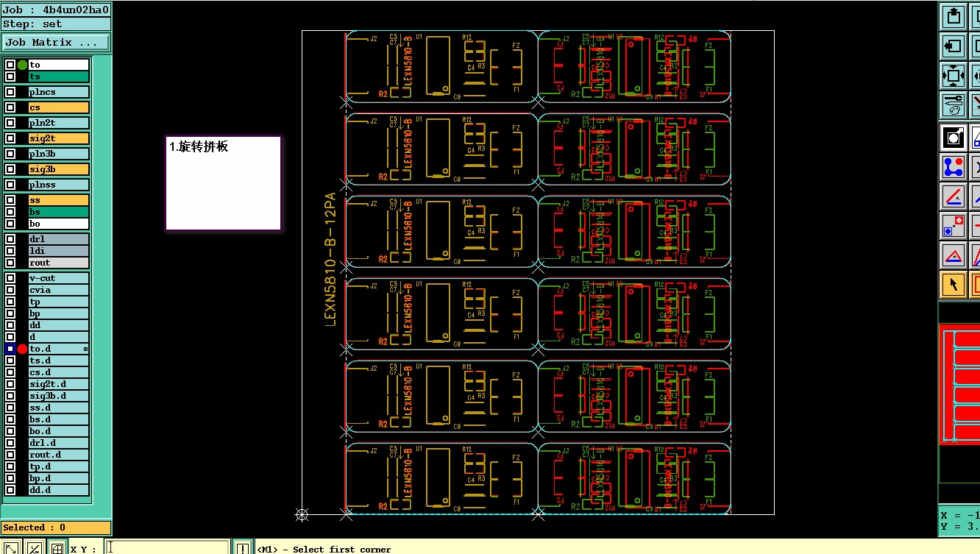Toggle display checkbox for layer rout
Viewport: 980px width, 554px height.
10,263
